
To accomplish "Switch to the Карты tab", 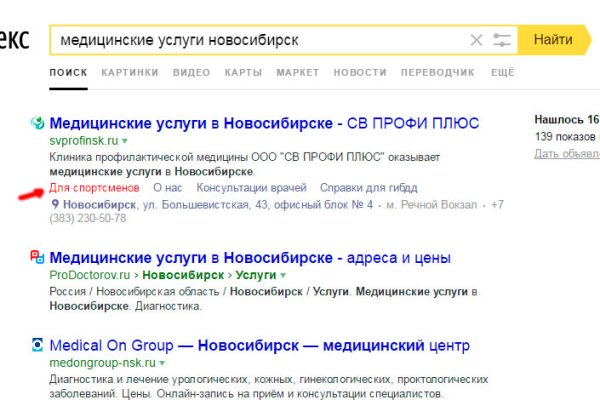I will pyautogui.click(x=244, y=73).
